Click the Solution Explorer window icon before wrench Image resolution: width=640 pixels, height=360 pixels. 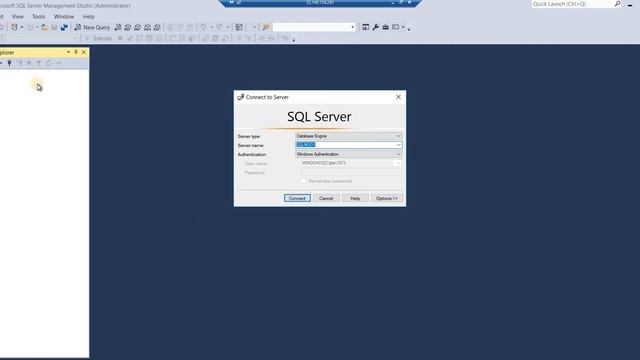366,27
